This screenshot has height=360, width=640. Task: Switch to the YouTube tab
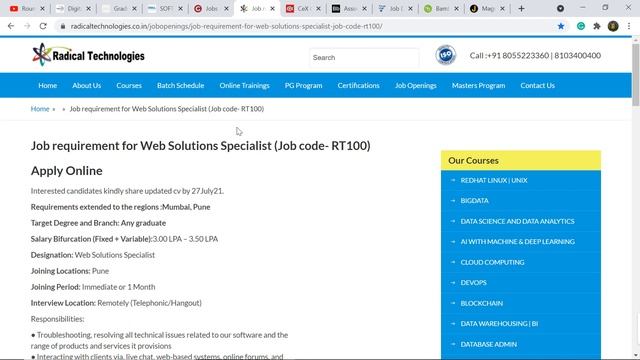25,9
